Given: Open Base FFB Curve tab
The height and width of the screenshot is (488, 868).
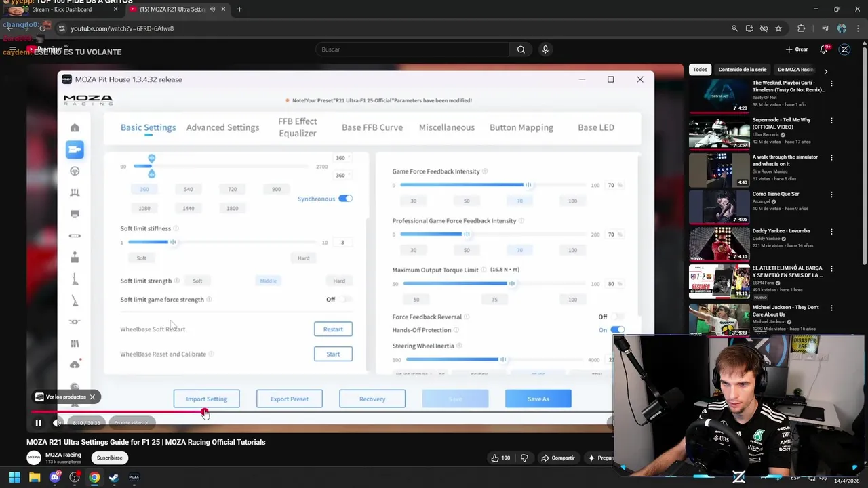Looking at the screenshot, I should [372, 127].
